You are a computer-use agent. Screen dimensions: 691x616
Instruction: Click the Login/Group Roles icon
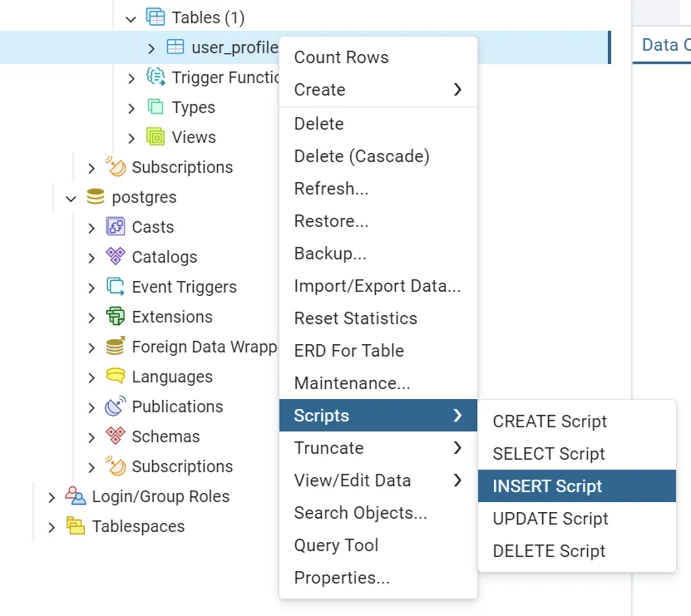tap(76, 495)
